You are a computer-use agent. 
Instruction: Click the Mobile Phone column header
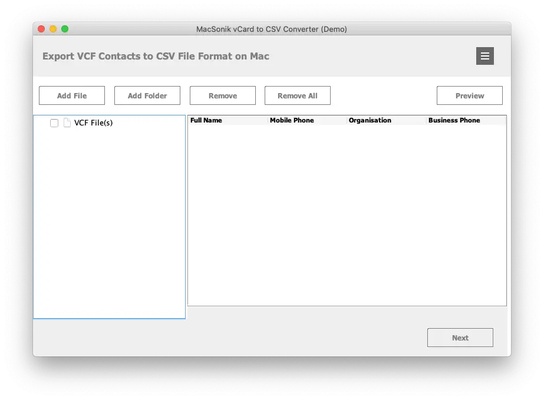click(307, 120)
